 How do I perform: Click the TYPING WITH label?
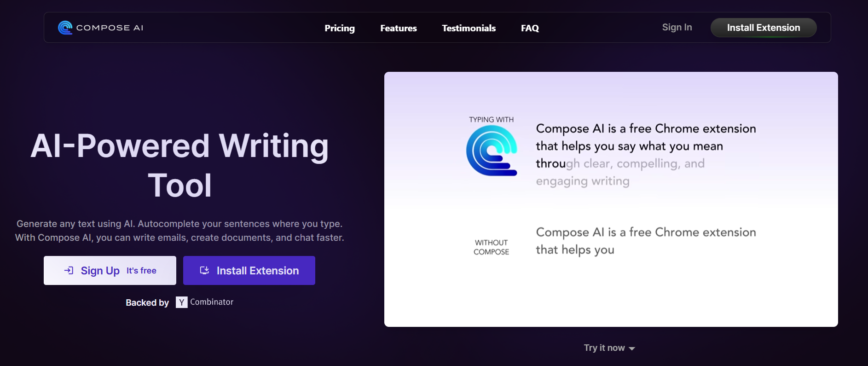click(491, 120)
